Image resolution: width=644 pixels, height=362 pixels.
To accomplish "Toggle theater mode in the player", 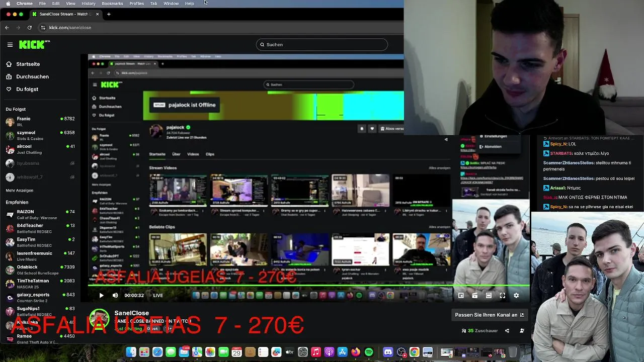I will click(x=489, y=296).
